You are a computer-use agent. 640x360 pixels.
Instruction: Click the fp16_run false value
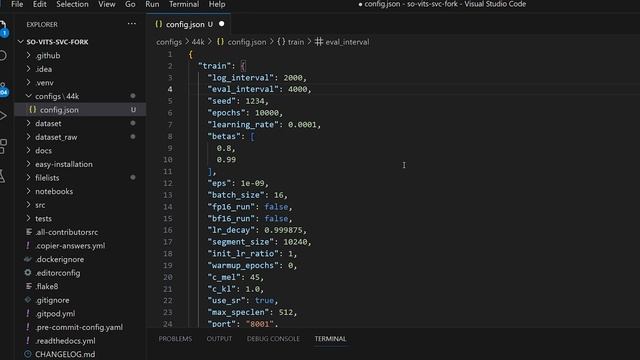[276, 207]
